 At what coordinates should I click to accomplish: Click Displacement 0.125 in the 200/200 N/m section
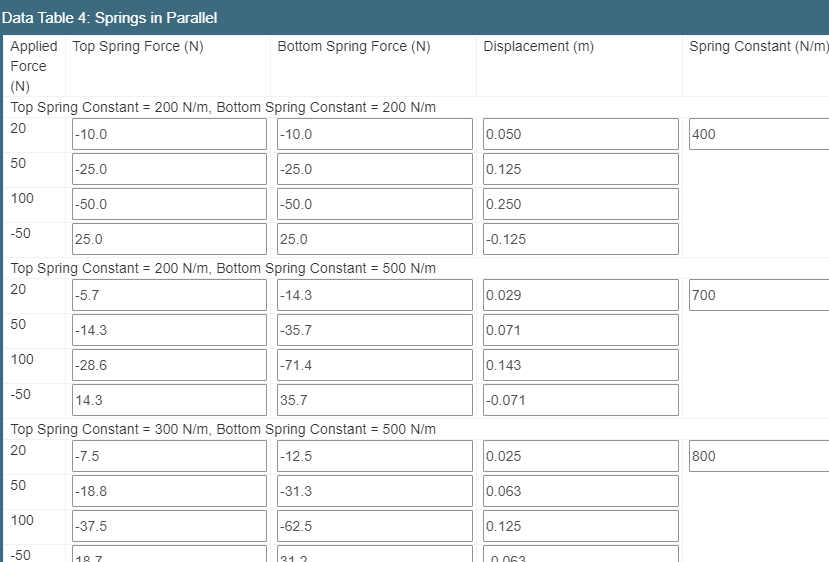click(581, 169)
